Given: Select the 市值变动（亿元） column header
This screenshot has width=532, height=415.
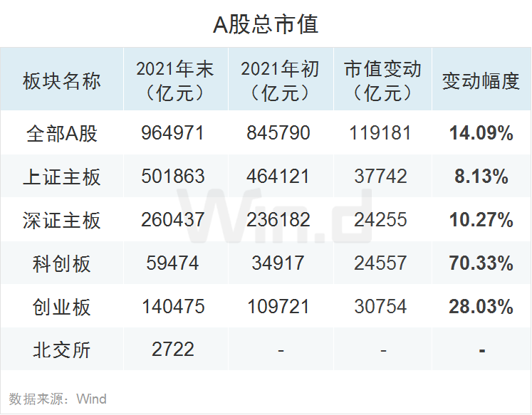Looking at the screenshot, I should pos(382,80).
